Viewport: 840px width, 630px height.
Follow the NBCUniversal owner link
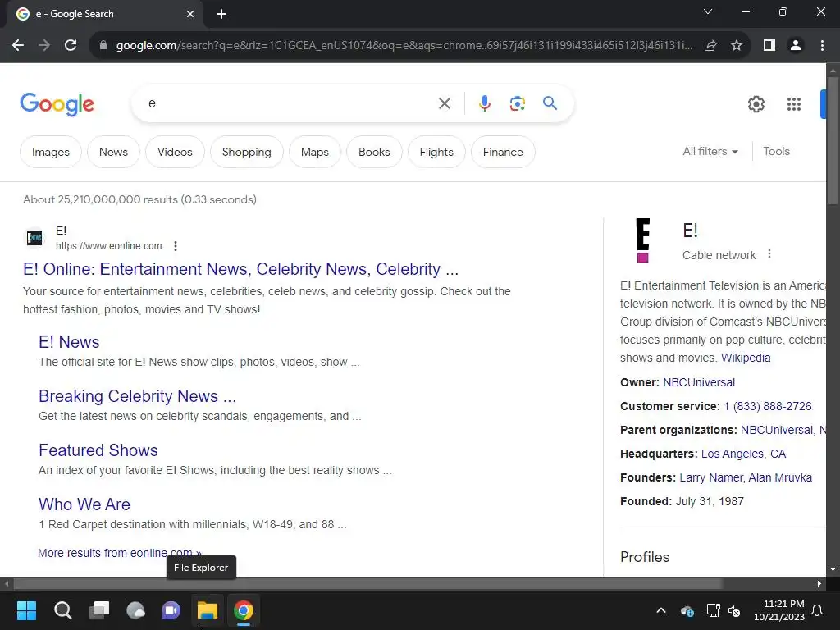coord(699,382)
